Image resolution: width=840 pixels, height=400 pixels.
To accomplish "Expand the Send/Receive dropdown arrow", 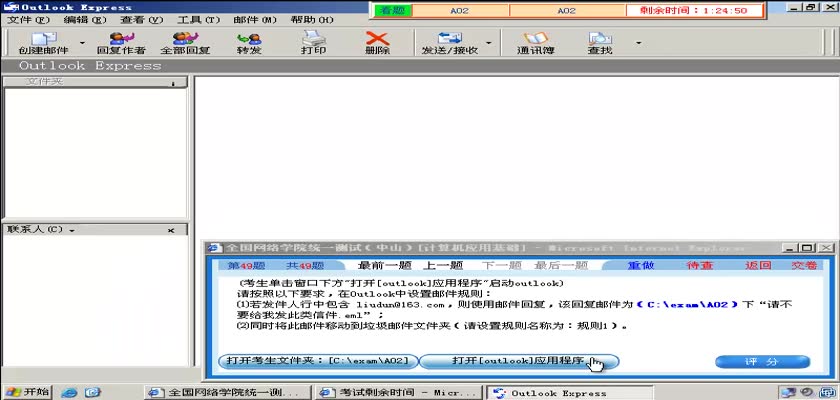I will pos(489,43).
